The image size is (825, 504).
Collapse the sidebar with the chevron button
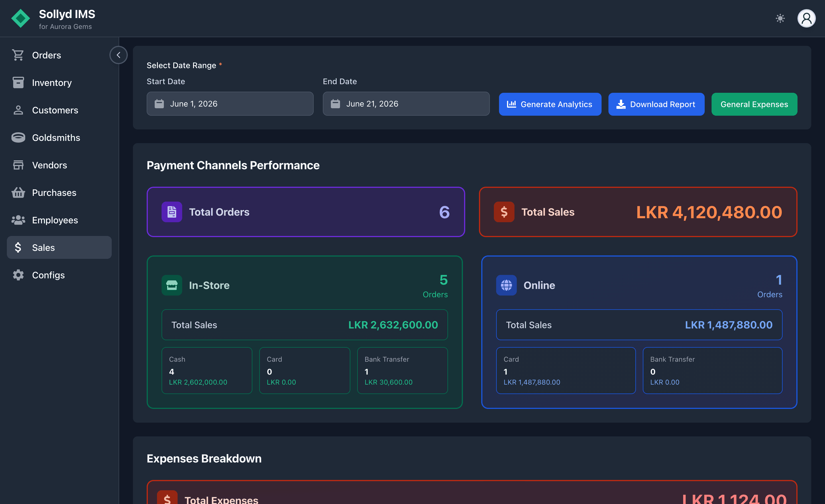coord(119,55)
